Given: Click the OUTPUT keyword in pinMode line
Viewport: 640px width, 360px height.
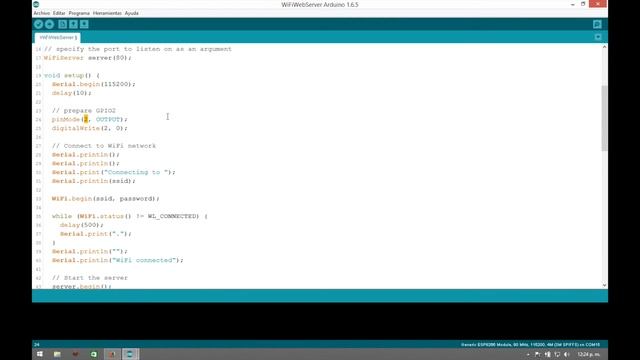Looking at the screenshot, I should coord(108,120).
